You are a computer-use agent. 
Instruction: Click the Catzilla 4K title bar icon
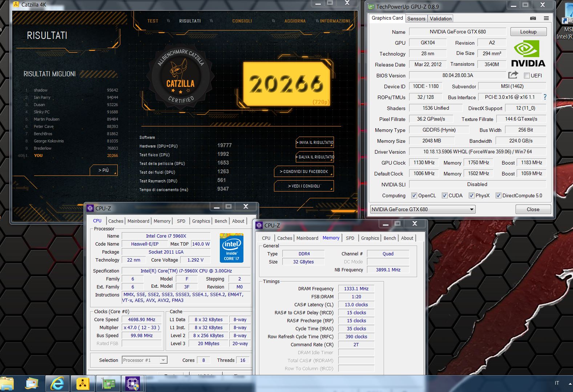pos(16,5)
